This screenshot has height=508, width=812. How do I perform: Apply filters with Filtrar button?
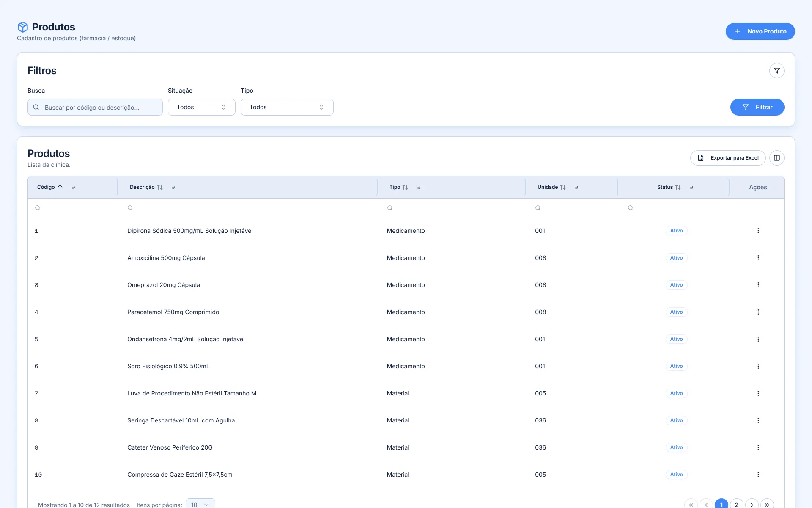(757, 107)
